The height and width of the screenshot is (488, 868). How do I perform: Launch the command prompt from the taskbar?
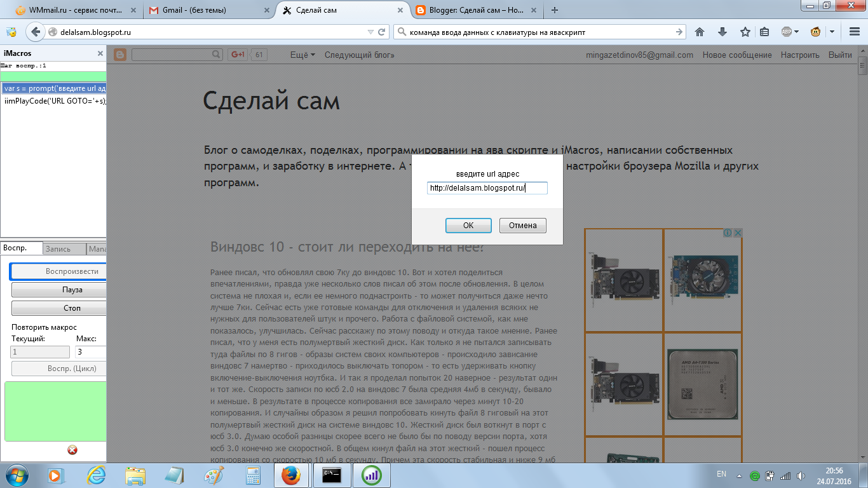(331, 475)
